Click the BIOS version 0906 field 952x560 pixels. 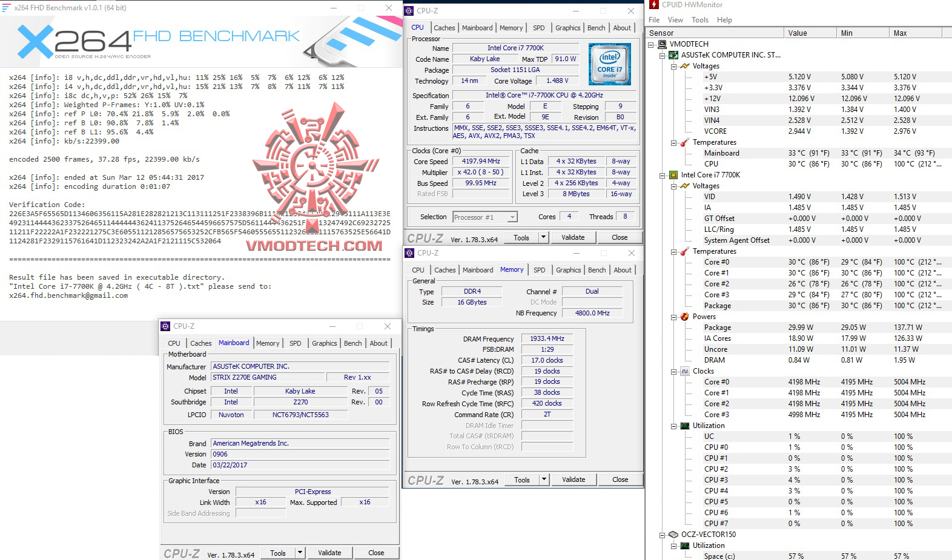point(300,454)
